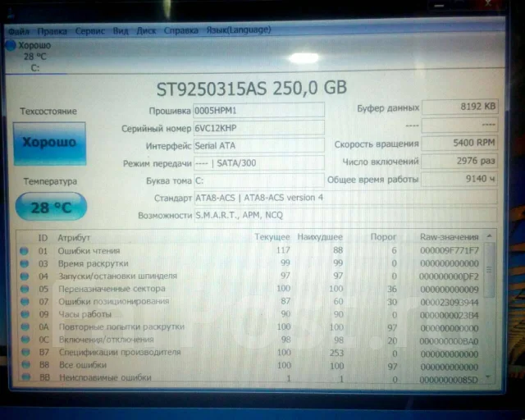The width and height of the screenshot is (525, 420).
Task: Click status dot of Все ошибки row
Action: 25,365
